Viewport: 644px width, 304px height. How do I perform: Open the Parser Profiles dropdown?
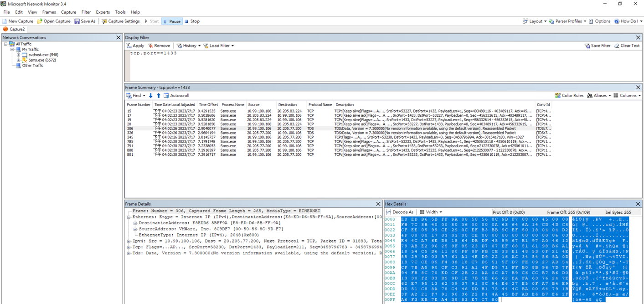[x=567, y=21]
